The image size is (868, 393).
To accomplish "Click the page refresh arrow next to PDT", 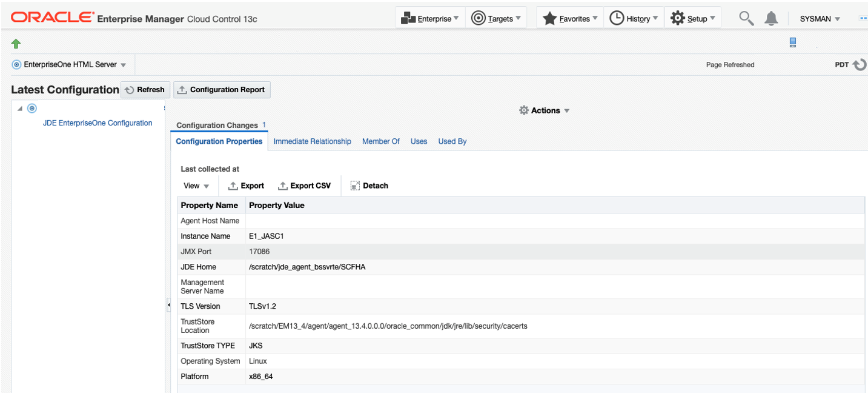I will [860, 65].
